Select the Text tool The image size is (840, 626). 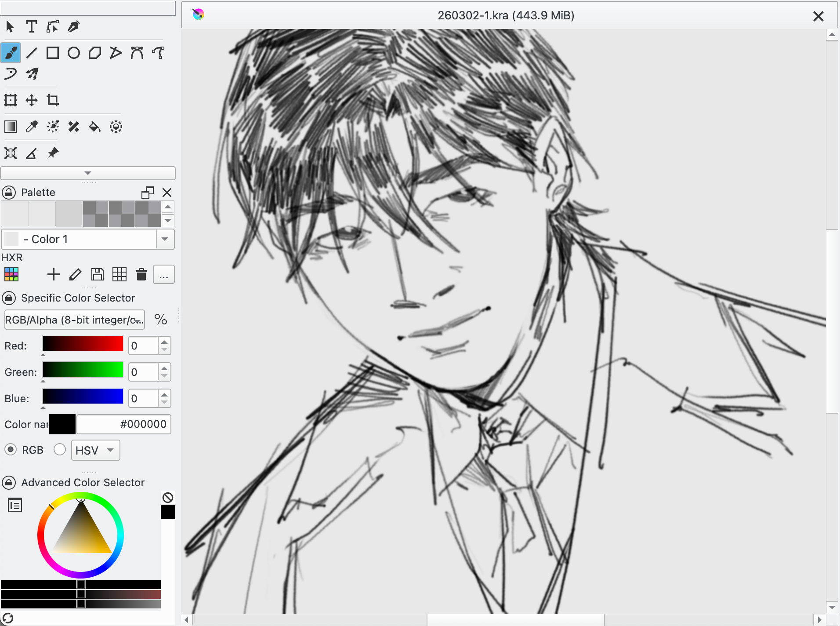point(31,27)
